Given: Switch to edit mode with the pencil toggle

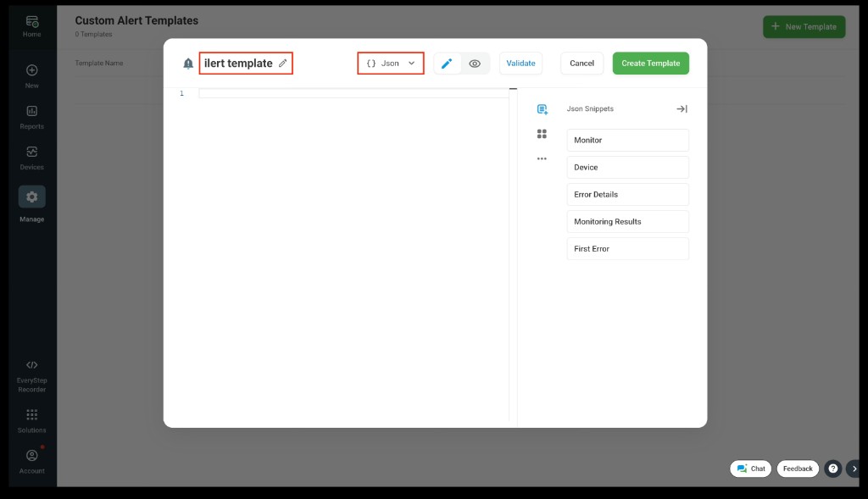Looking at the screenshot, I should point(448,64).
